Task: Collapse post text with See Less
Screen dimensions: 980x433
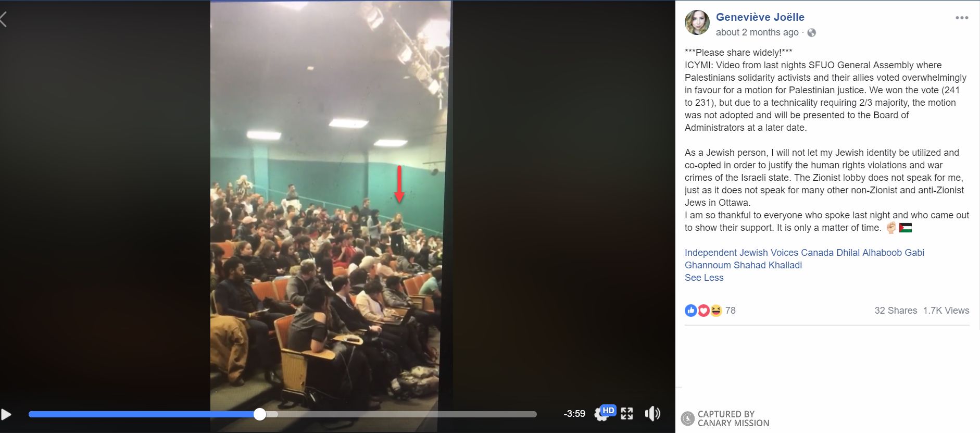Action: click(x=704, y=278)
